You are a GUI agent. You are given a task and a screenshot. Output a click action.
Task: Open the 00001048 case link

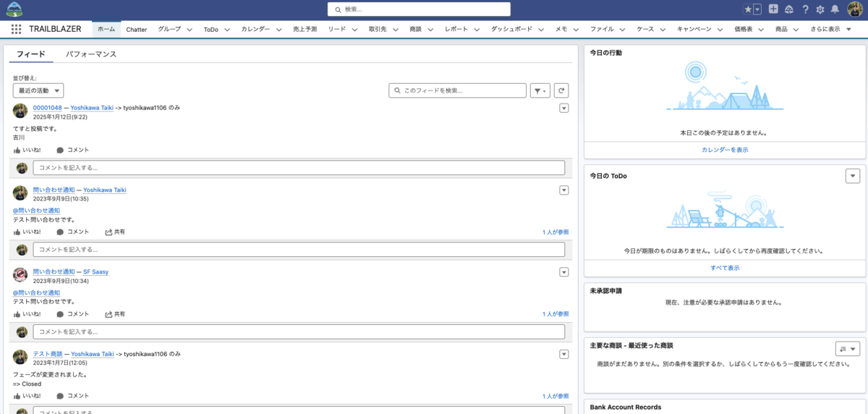coord(48,108)
